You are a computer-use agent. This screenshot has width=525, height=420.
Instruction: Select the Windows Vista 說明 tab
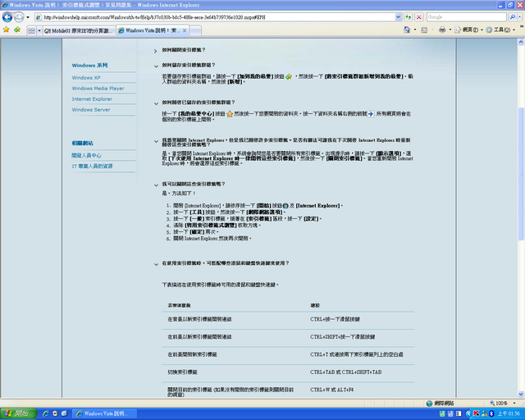(x=149, y=30)
